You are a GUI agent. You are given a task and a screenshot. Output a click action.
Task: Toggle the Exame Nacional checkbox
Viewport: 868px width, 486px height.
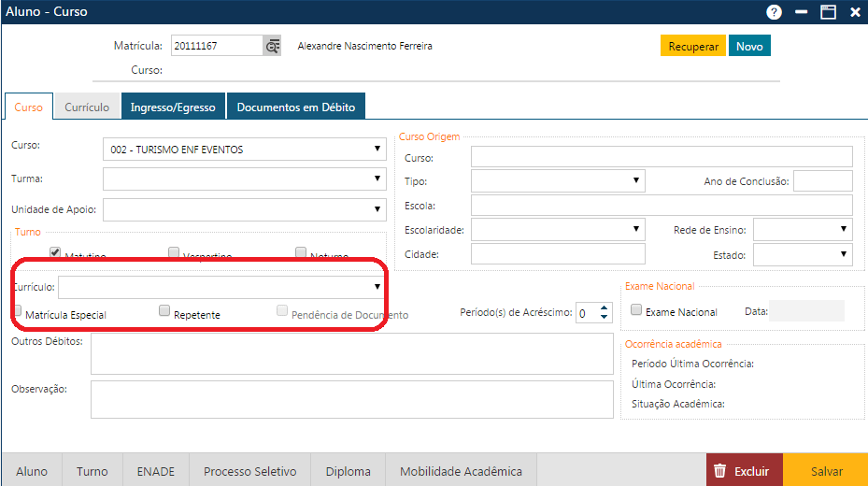coord(636,310)
